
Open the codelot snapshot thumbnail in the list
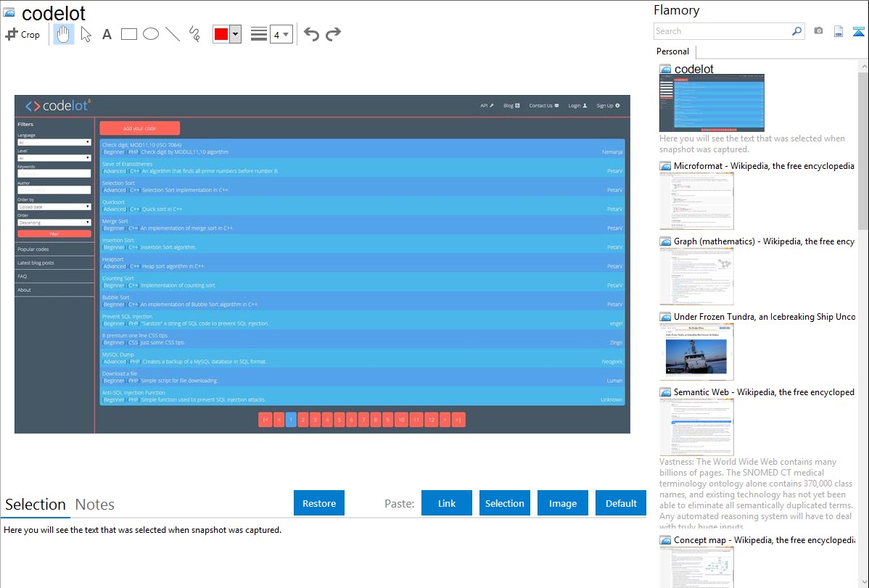[x=712, y=104]
